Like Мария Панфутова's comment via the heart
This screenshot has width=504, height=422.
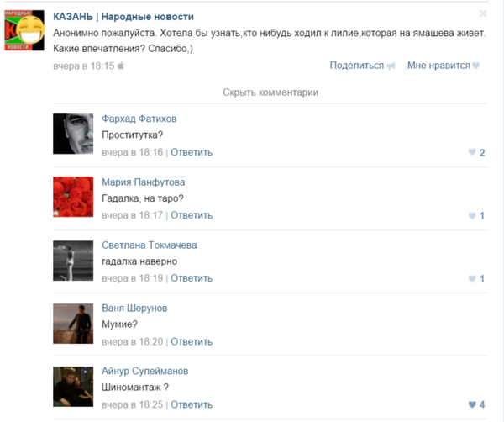(x=472, y=215)
